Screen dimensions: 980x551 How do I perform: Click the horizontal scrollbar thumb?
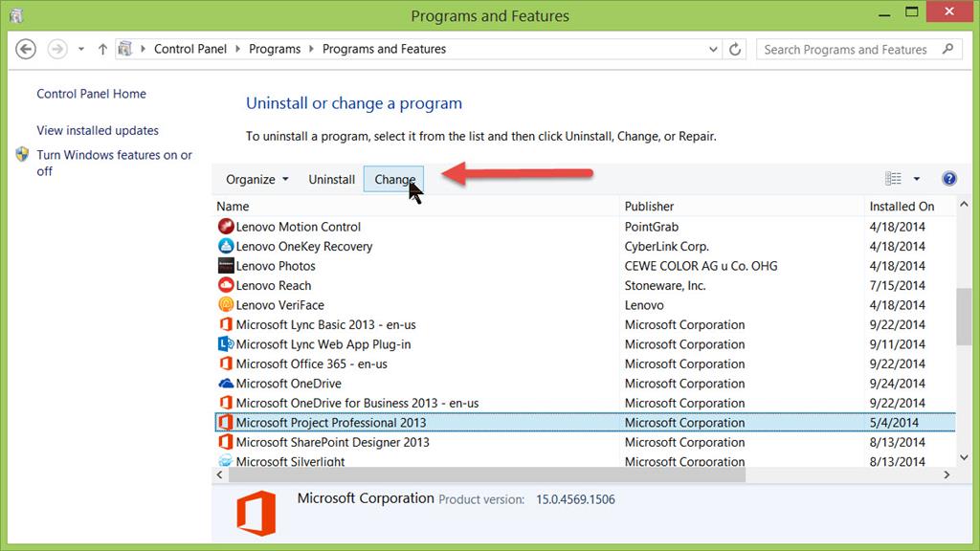click(487, 474)
